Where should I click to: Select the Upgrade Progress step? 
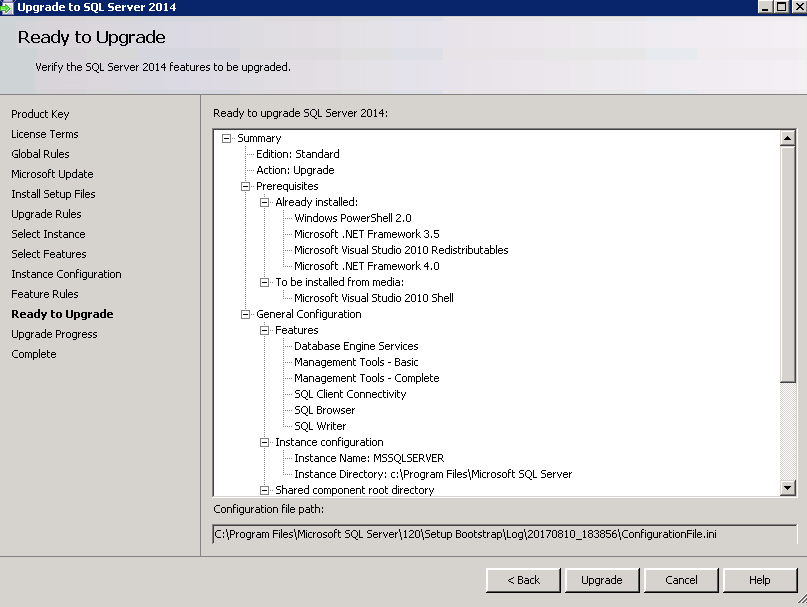54,334
